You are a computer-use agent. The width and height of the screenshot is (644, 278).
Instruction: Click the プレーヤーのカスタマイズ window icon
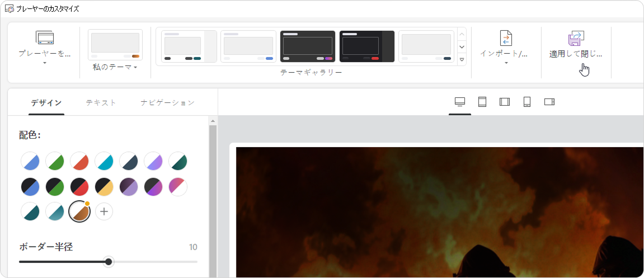pos(10,8)
